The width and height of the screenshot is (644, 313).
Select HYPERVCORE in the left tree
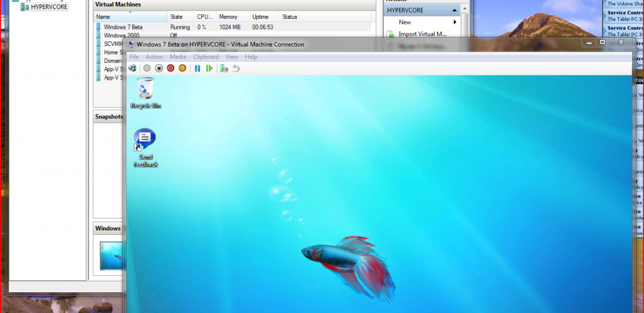[49, 6]
